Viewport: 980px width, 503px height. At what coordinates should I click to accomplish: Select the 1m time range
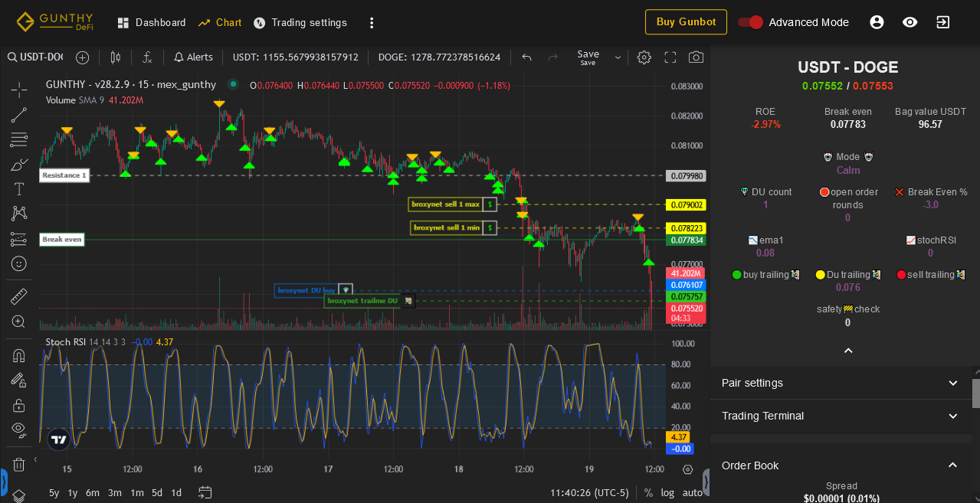[x=137, y=493]
